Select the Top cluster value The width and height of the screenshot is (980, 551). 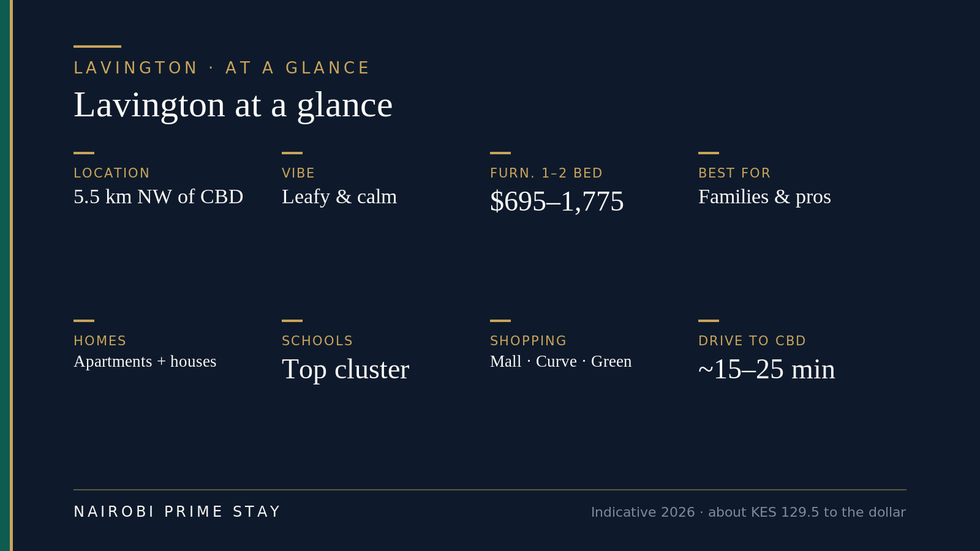[x=345, y=369]
